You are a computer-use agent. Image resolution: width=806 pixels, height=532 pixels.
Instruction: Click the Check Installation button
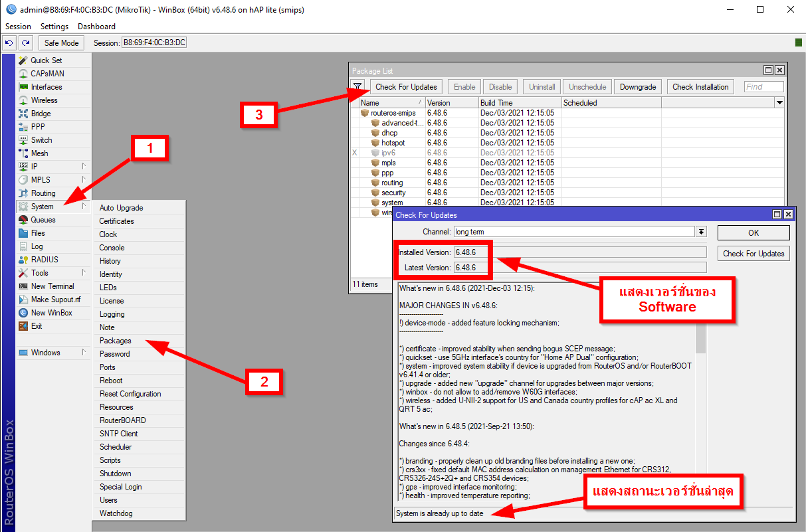click(x=700, y=87)
